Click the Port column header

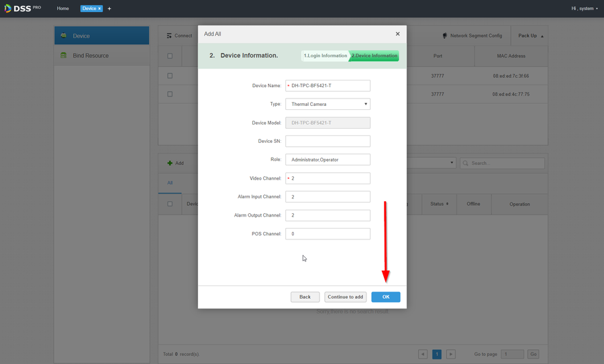tap(438, 56)
